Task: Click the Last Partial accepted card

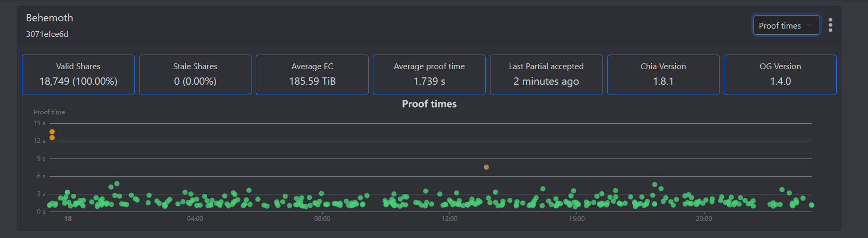Action: click(x=546, y=75)
